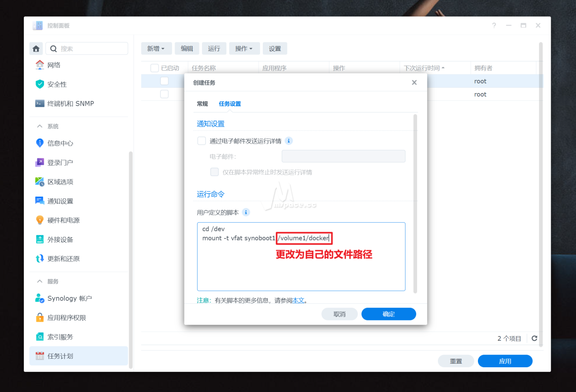This screenshot has width=576, height=392.
Task: Open the 更新和还原 icon
Action: pos(40,259)
